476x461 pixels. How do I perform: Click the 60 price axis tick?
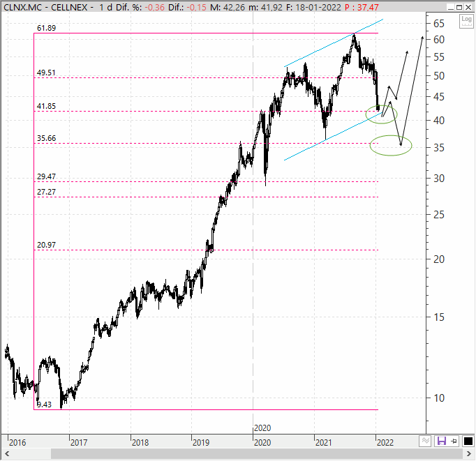[439, 40]
